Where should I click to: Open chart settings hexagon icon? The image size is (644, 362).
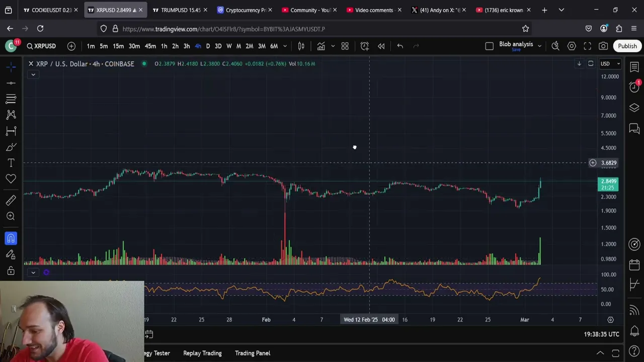tap(572, 46)
